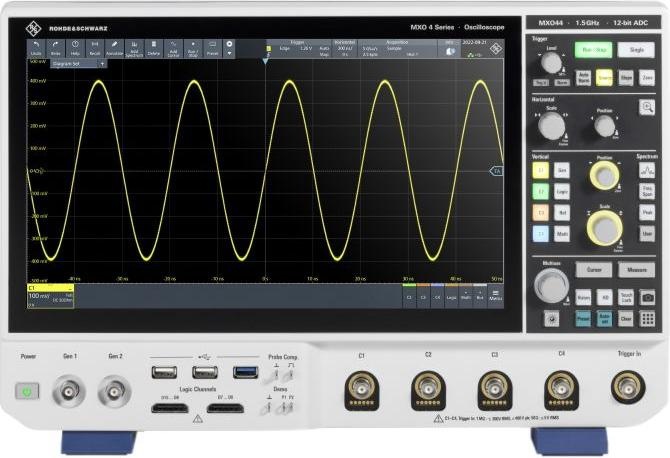Toggle the power button
The width and height of the screenshot is (670, 458).
pyautogui.click(x=27, y=391)
